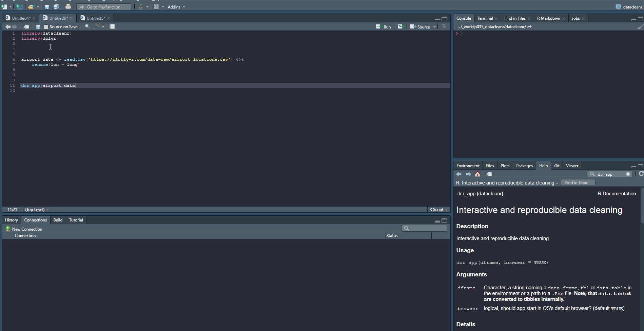Switch to the Viewer tab
This screenshot has height=331, width=644.
coord(572,166)
